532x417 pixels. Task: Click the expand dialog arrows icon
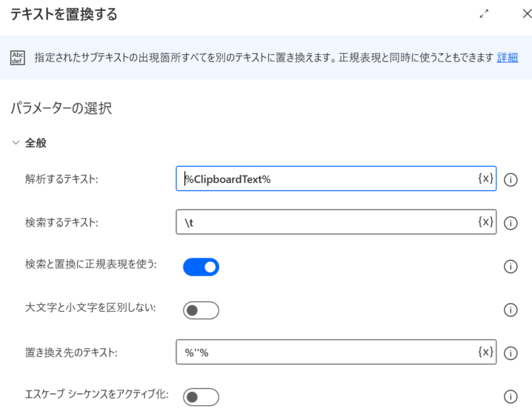pos(484,14)
